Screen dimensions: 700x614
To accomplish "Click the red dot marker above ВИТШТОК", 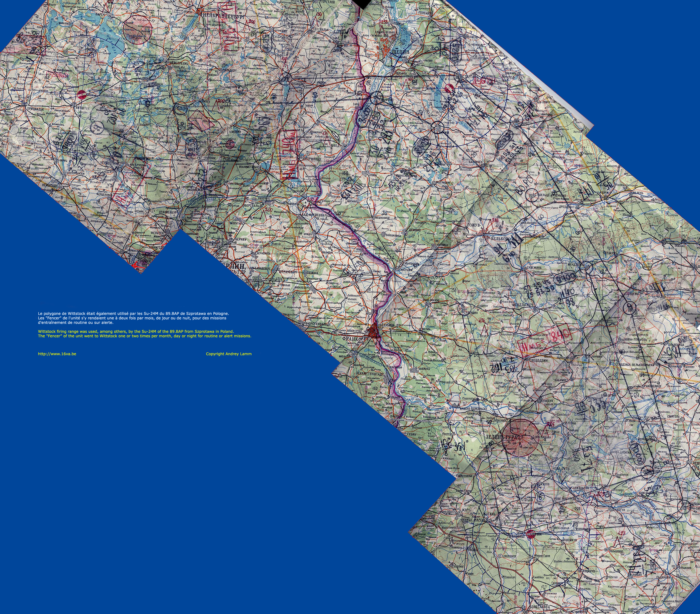I will tap(81, 95).
